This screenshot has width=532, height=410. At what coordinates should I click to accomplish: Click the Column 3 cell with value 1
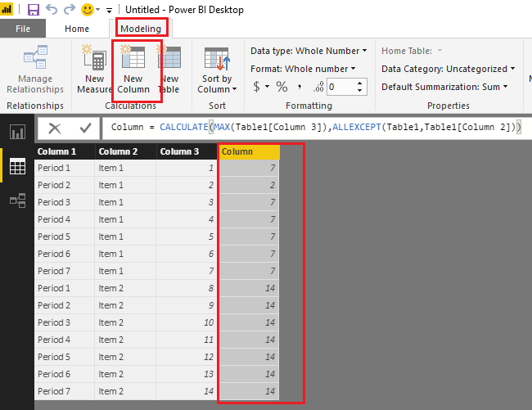pyautogui.click(x=187, y=168)
